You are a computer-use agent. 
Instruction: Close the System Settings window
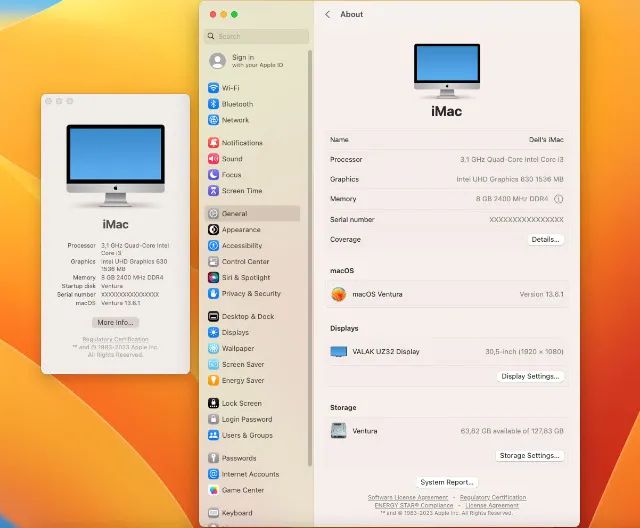tap(213, 14)
